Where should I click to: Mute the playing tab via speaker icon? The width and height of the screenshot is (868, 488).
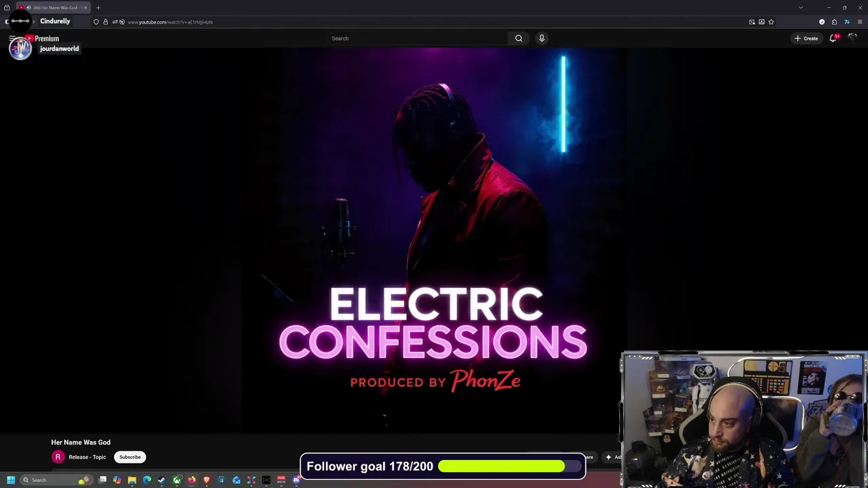(28, 7)
